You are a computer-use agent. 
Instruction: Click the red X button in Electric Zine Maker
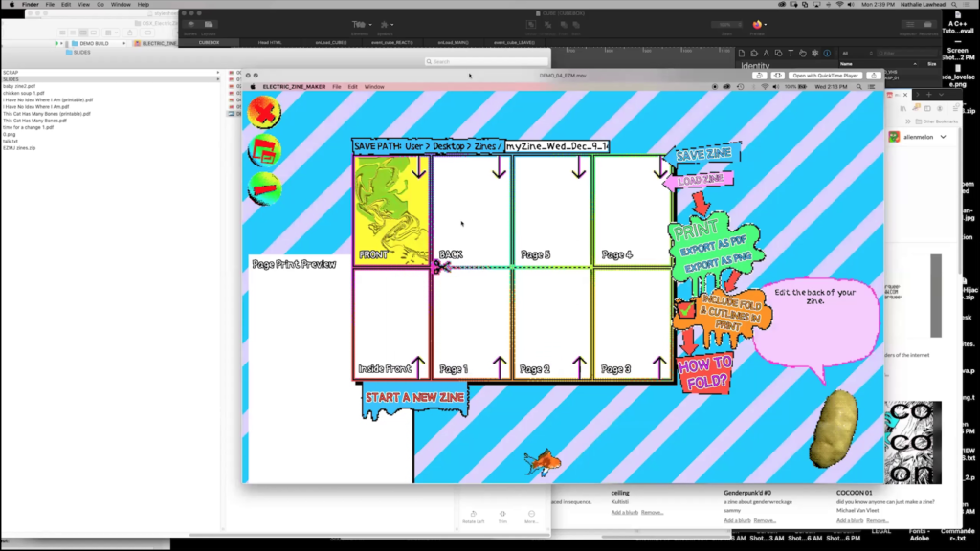click(x=264, y=113)
